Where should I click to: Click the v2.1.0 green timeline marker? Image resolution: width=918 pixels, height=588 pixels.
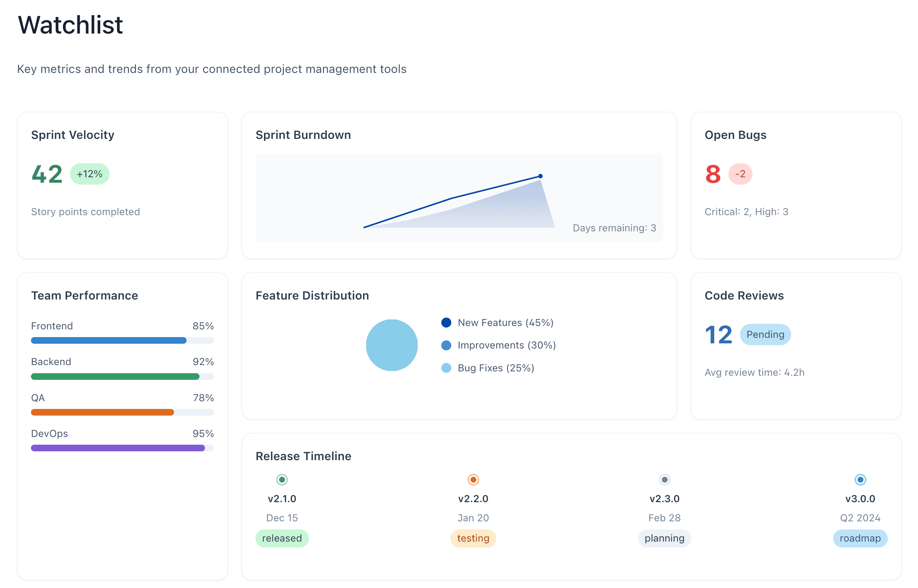point(282,480)
